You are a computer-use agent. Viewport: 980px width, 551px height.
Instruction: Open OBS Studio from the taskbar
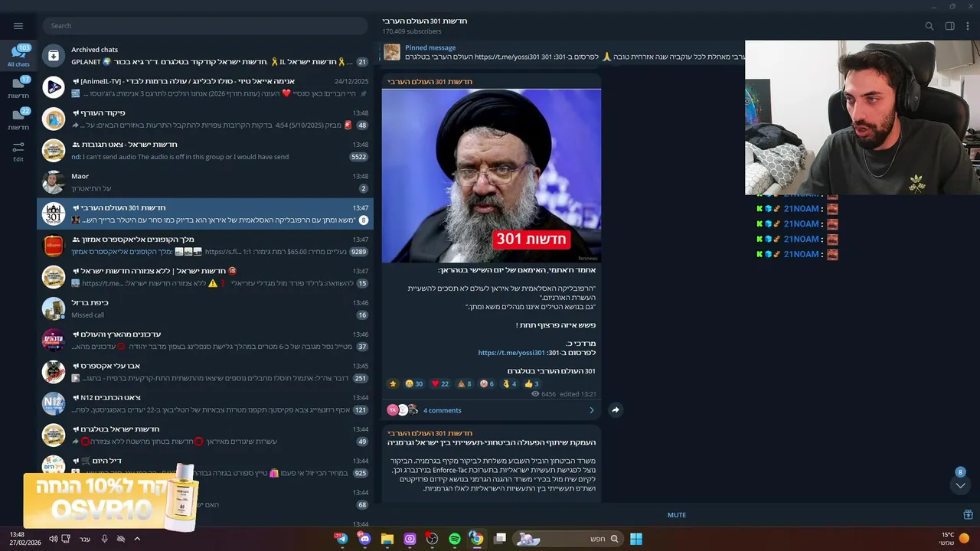(432, 539)
